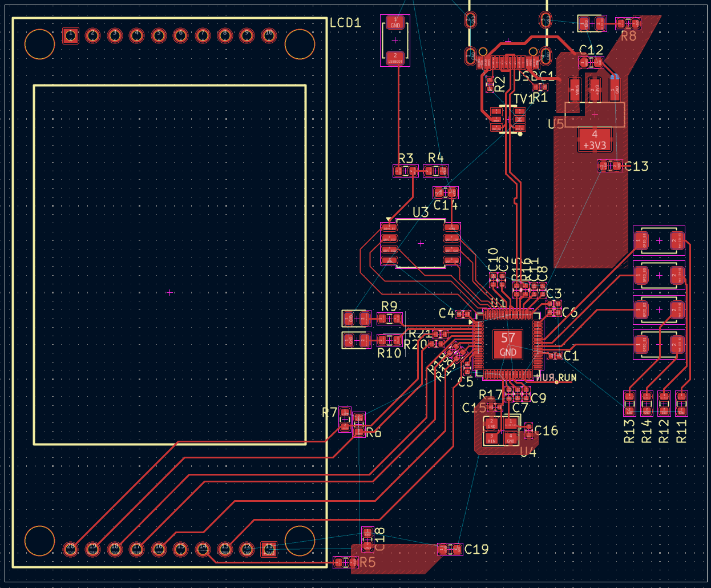This screenshot has width=711, height=588.
Task: Click the R10 reference label
Action: [x=389, y=353]
